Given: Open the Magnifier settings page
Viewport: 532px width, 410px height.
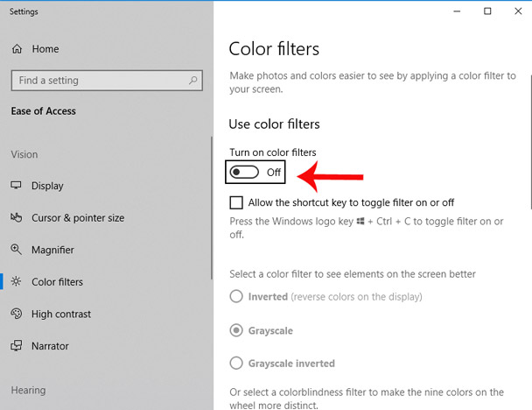Looking at the screenshot, I should click(x=52, y=250).
